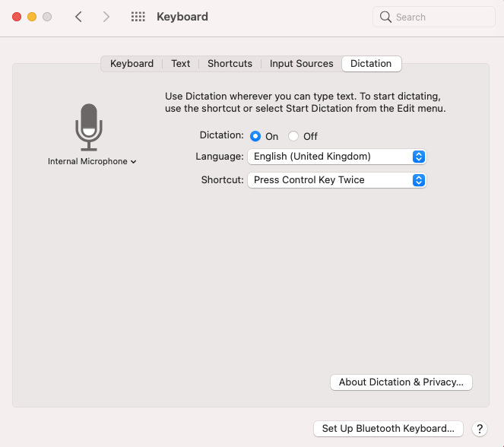Screen dimensions: 504x447
Task: Select the Input Sources tab
Action: [x=301, y=64]
